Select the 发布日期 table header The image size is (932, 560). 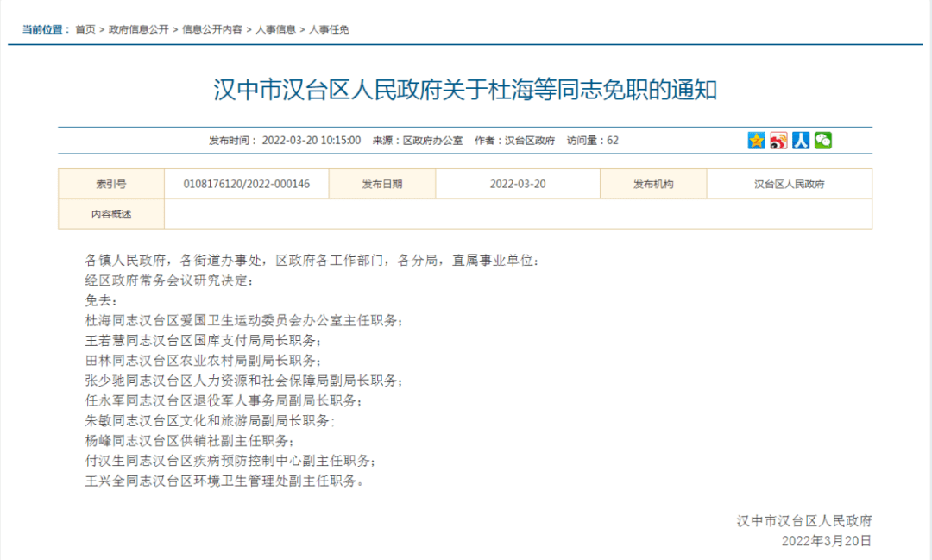click(x=381, y=183)
